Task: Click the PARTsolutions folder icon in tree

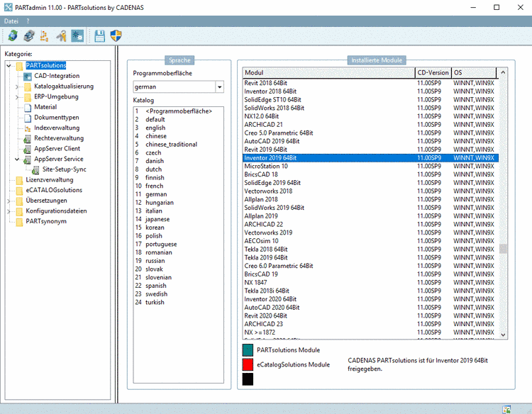Action: coord(20,66)
